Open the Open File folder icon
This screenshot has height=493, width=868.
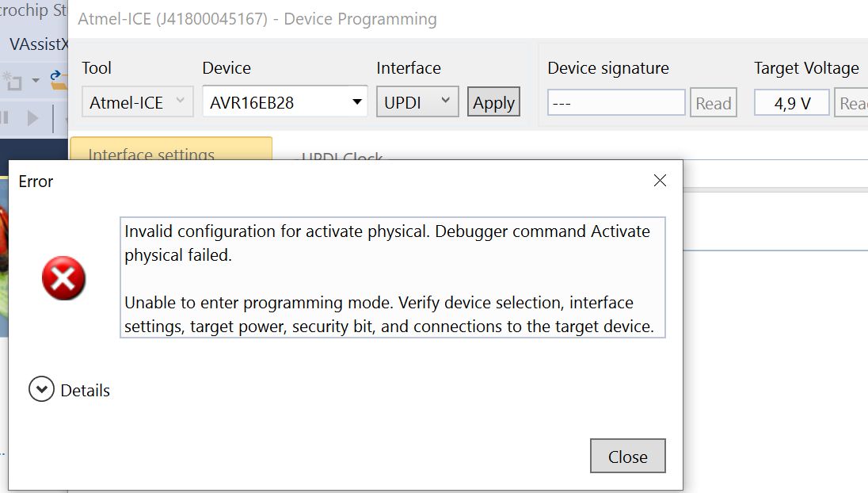[x=59, y=80]
